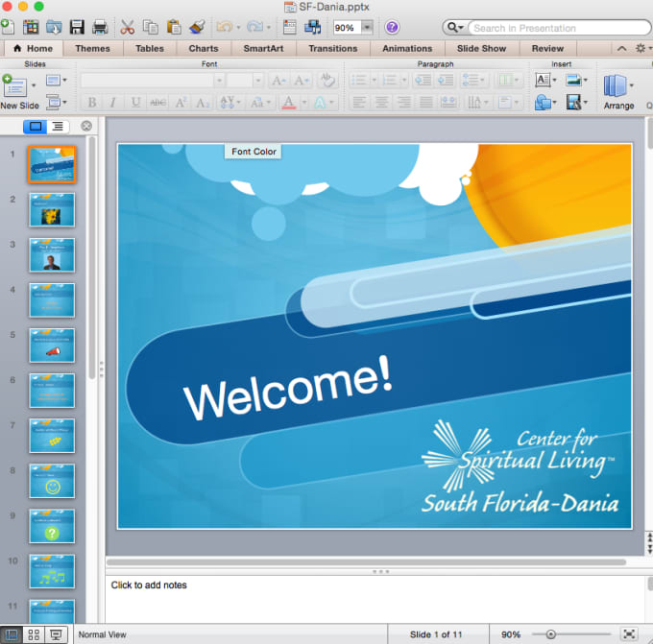Toggle Strikethrough formatting
The height and width of the screenshot is (644, 653).
pos(157,102)
